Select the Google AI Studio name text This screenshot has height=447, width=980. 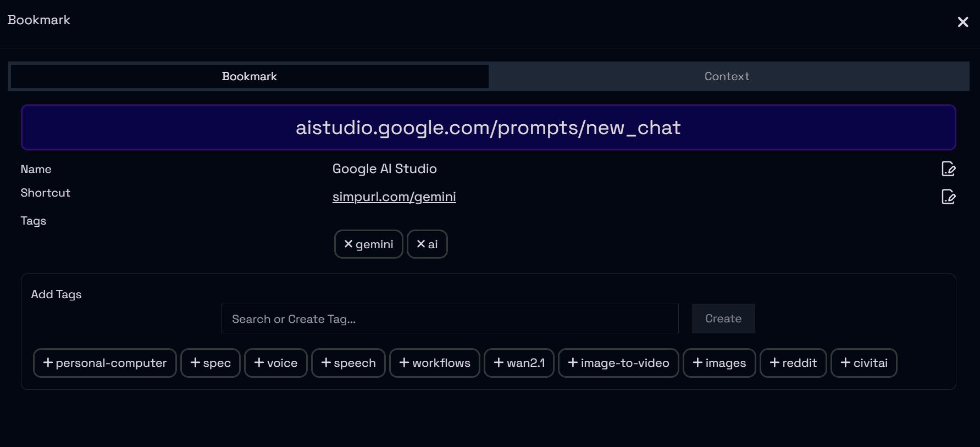tap(385, 169)
